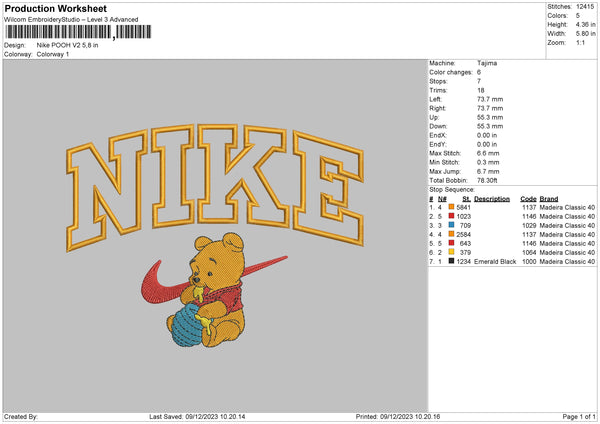Image resolution: width=600 pixels, height=424 pixels.
Task: Click the Min Stitch value 0.3 mm
Action: 488,162
